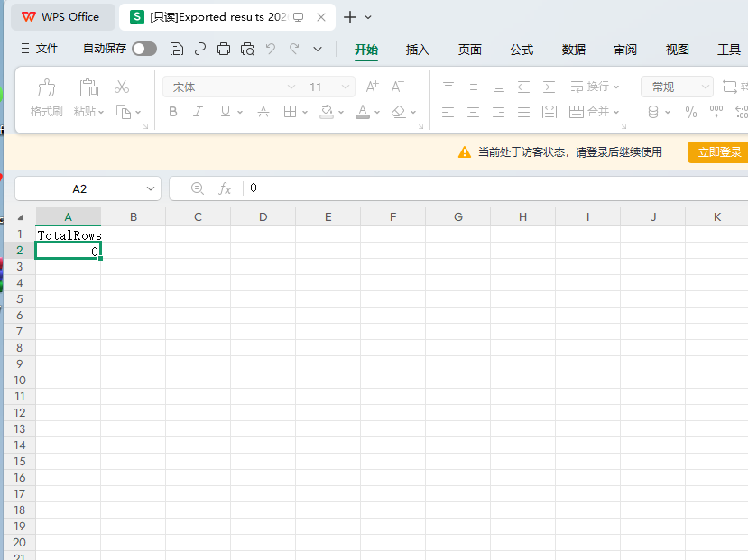The image size is (748, 560).
Task: Switch to the 插入 (Insert) tab
Action: coord(418,50)
